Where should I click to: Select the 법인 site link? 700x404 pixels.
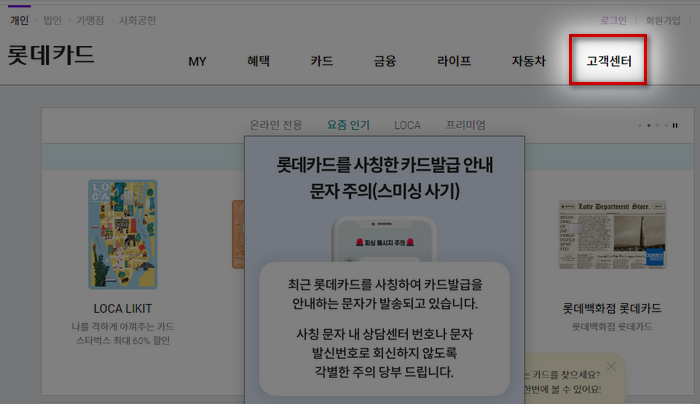tap(52, 20)
